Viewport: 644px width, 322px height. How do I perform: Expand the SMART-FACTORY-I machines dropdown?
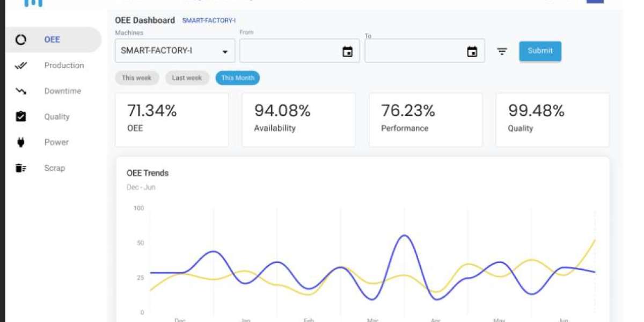pyautogui.click(x=175, y=51)
